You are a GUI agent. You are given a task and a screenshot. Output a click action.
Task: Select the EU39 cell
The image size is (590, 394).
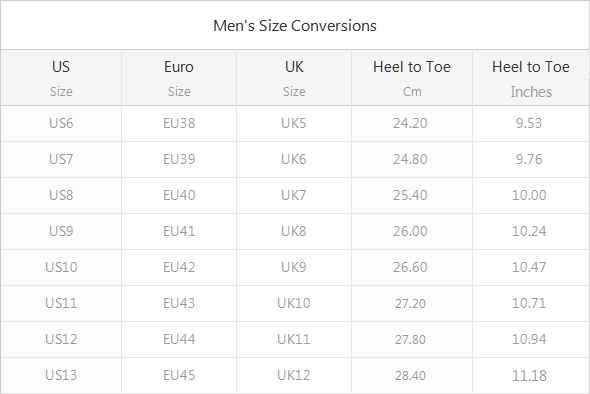(x=179, y=159)
